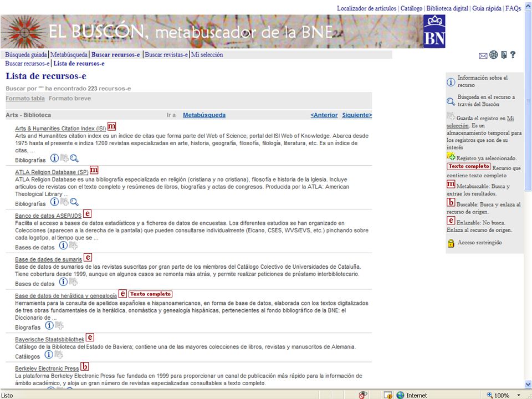Add Base de dades de sumaris to selection
Viewport: 532px width, 399px height.
tap(73, 282)
